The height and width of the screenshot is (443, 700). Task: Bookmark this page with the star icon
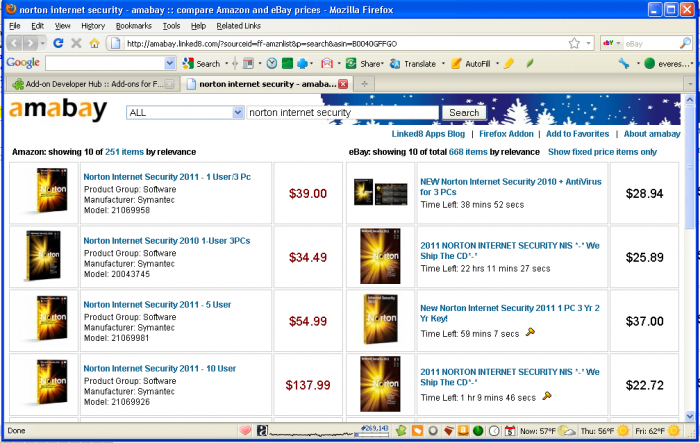[x=574, y=43]
